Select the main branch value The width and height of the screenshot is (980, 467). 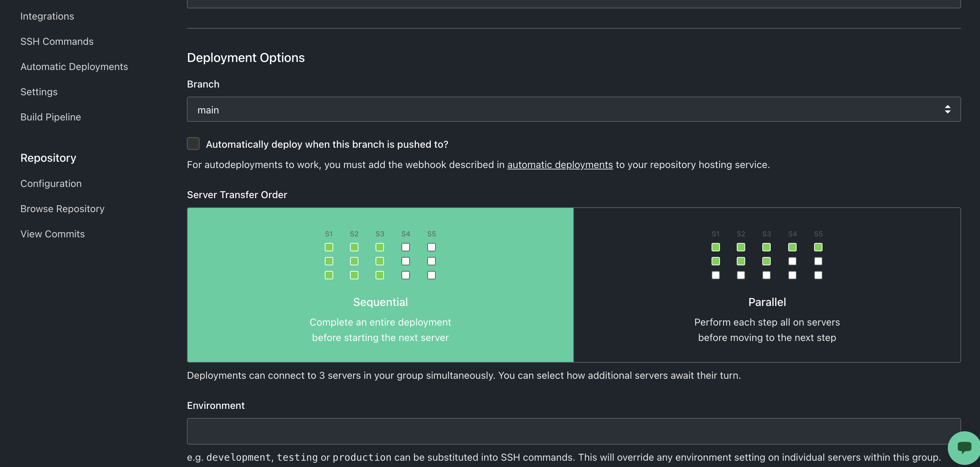[209, 109]
